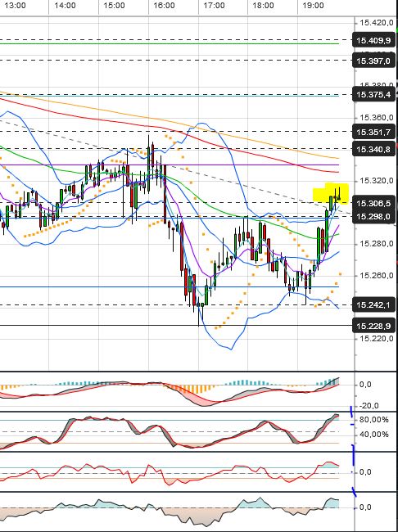Viewport: 398px width, 532px height.
Task: Click the 80,00% level in stochastic panel
Action: pyautogui.click(x=374, y=420)
